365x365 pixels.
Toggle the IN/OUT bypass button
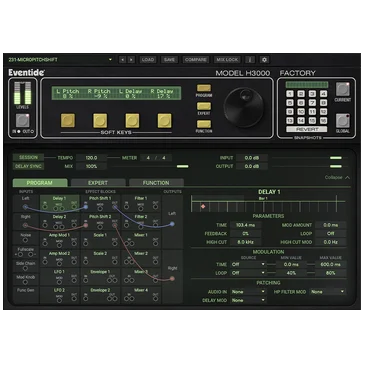point(23,120)
